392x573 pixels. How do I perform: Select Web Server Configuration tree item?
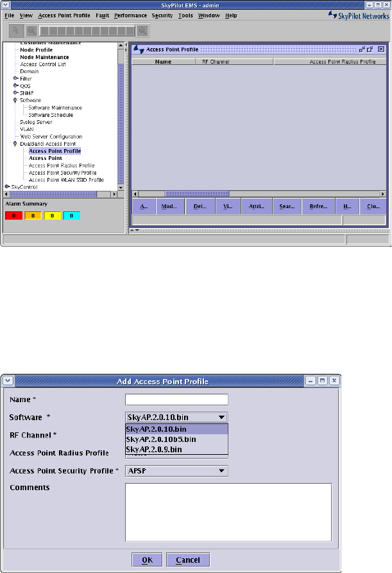[51, 137]
